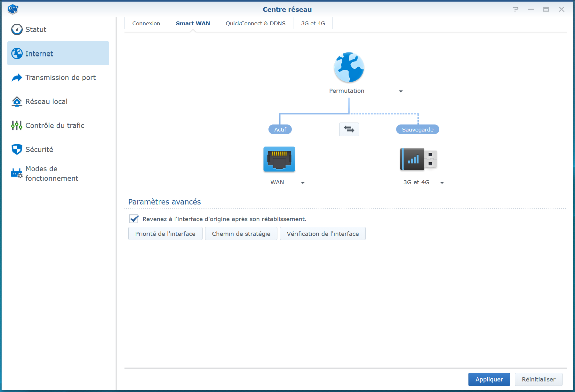This screenshot has height=392, width=575.
Task: Click the WAN Ethernet port icon
Action: (x=279, y=159)
